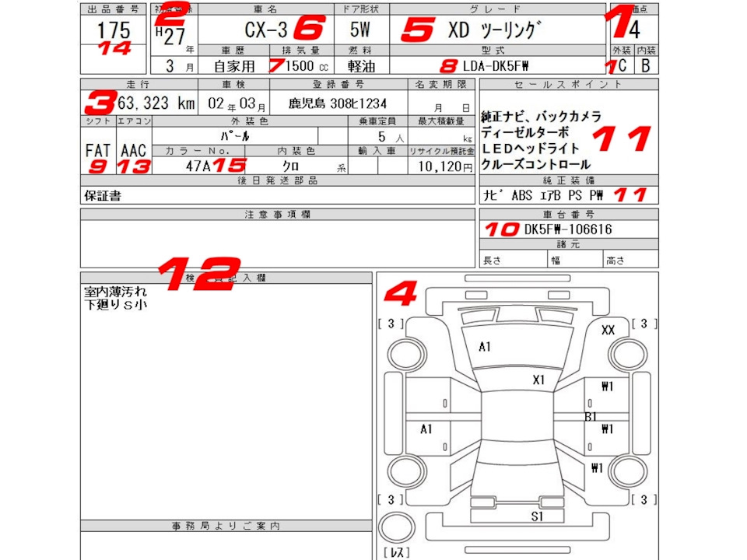Click the car name CX-3

point(266,30)
